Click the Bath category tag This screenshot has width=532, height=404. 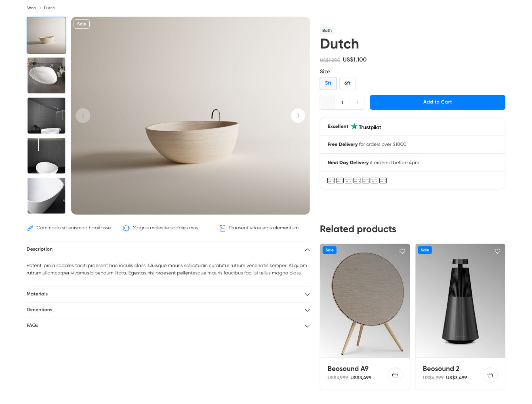327,30
